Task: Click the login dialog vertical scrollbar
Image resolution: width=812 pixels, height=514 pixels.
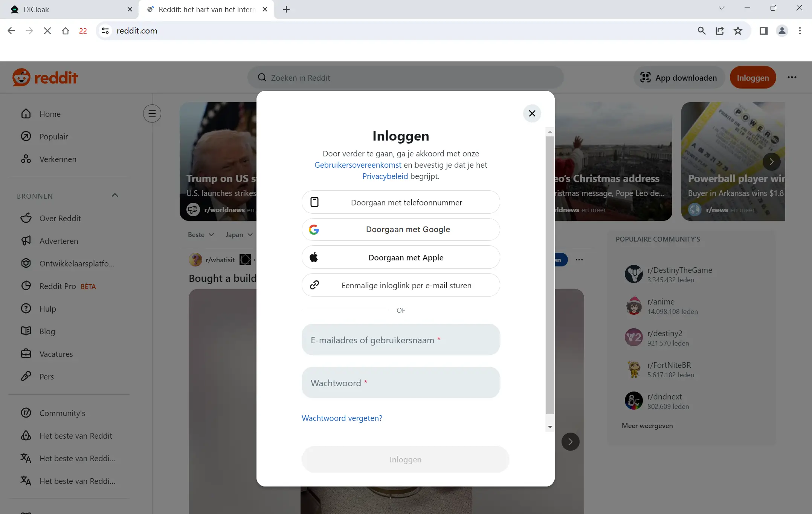Action: 550,275
